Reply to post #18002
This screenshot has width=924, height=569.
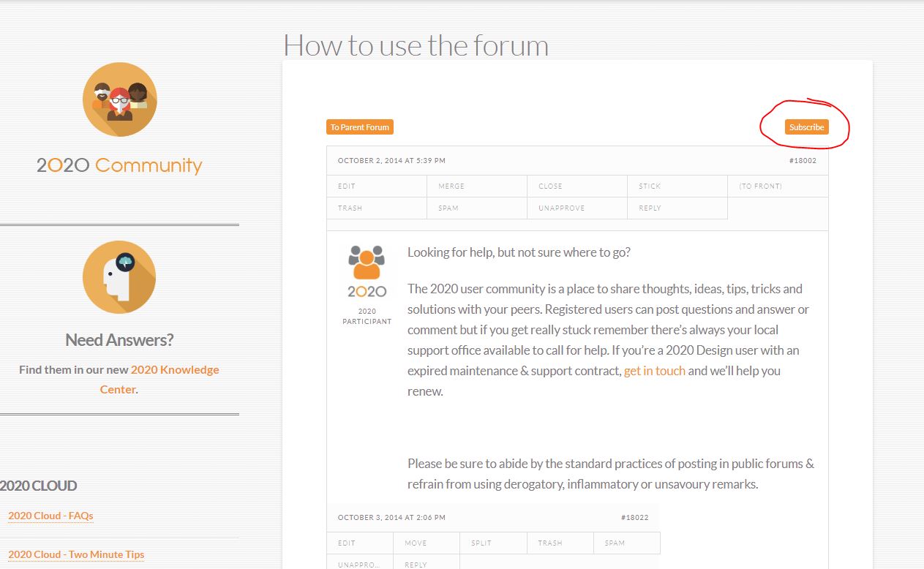(650, 208)
